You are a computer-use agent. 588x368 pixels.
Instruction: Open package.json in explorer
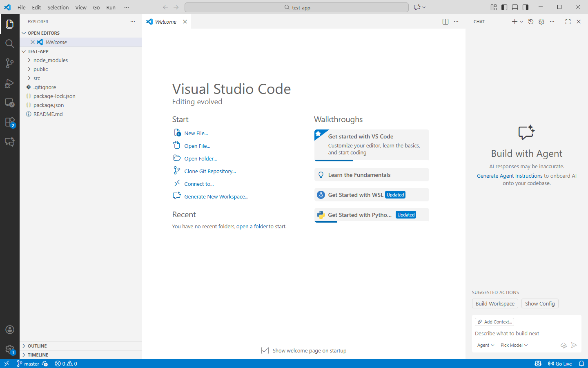click(x=81, y=105)
